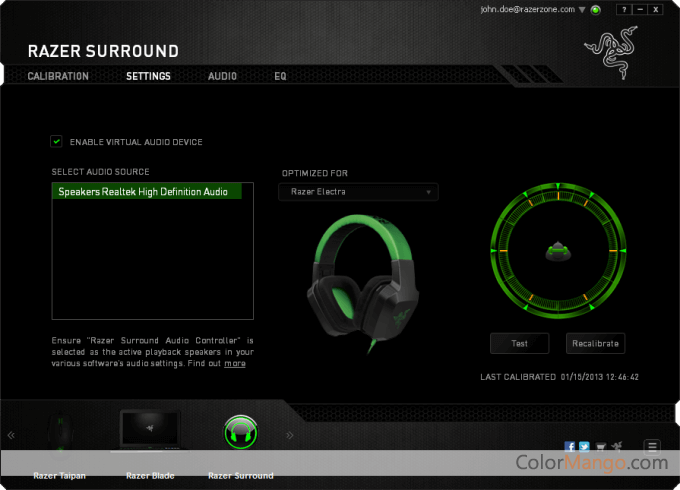Click the Razer Electra headphone image
The height and width of the screenshot is (490, 680).
[363, 284]
